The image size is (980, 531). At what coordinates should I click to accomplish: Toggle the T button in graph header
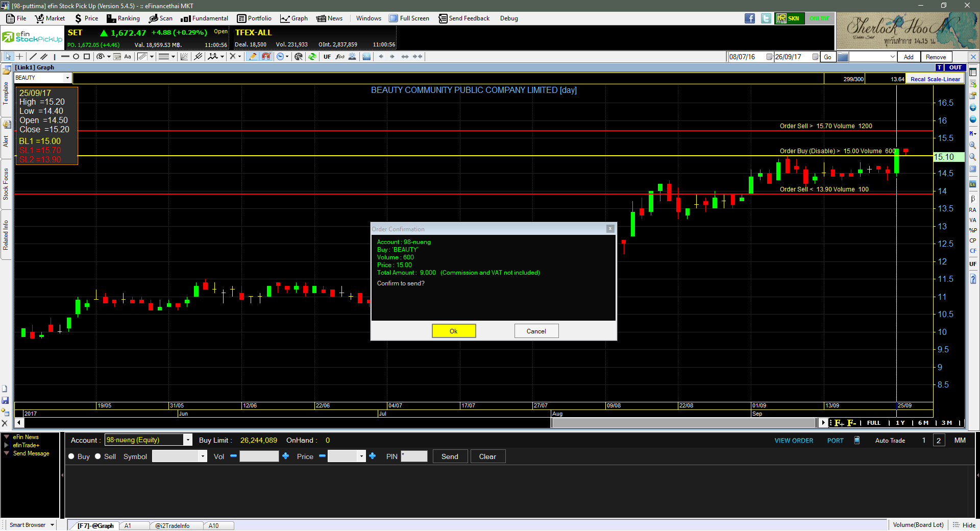pos(939,67)
